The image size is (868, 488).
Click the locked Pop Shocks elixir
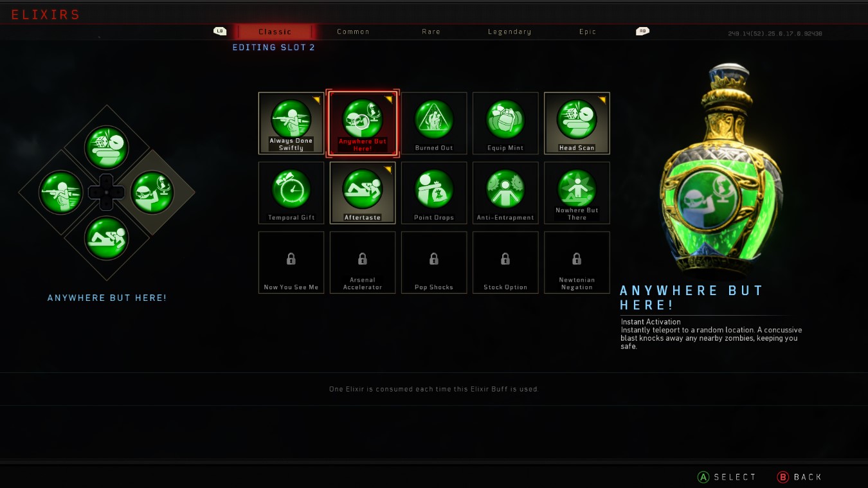[434, 262]
